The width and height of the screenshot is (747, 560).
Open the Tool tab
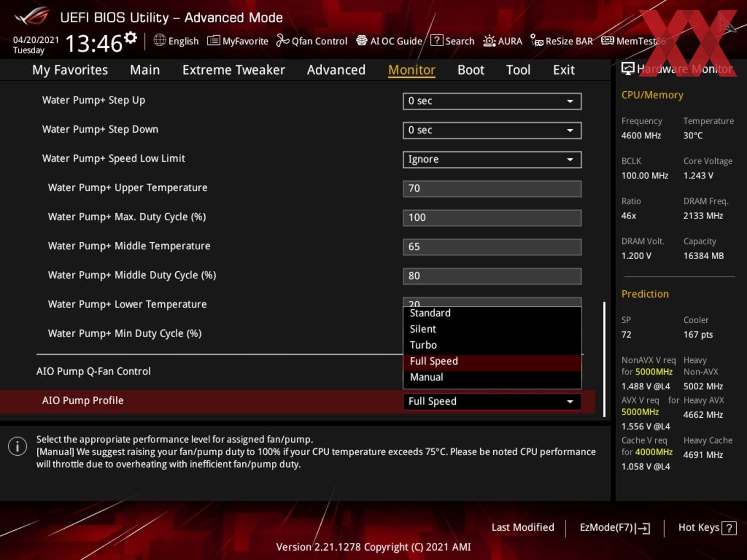pyautogui.click(x=518, y=70)
